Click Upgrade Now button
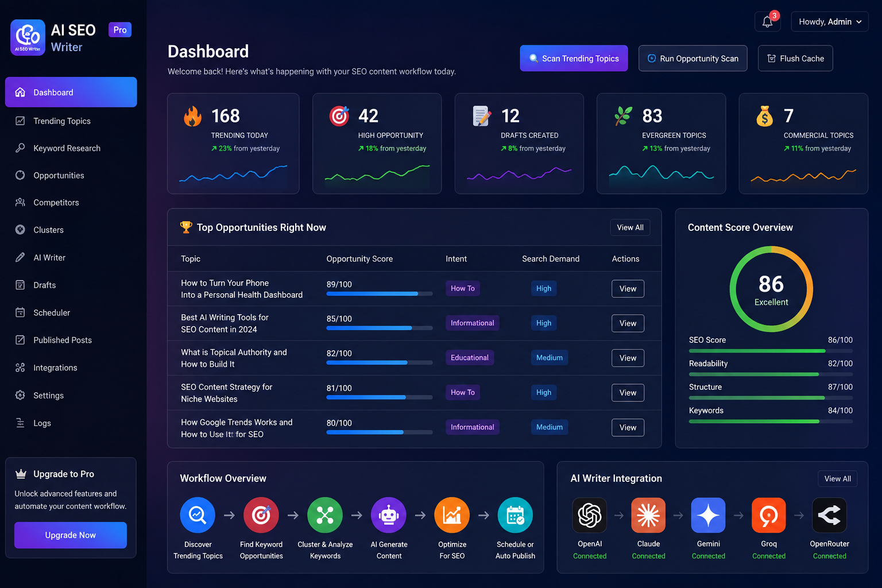The width and height of the screenshot is (882, 588). pyautogui.click(x=71, y=535)
